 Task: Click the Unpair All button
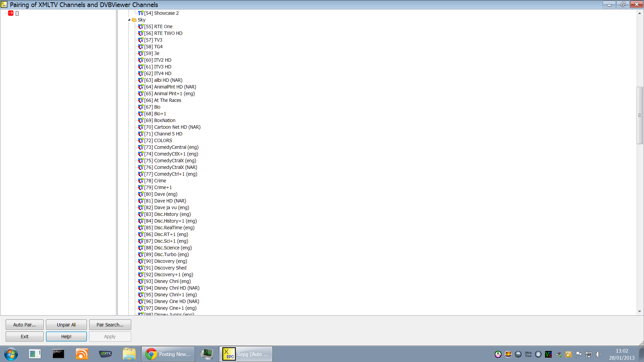coord(66,325)
